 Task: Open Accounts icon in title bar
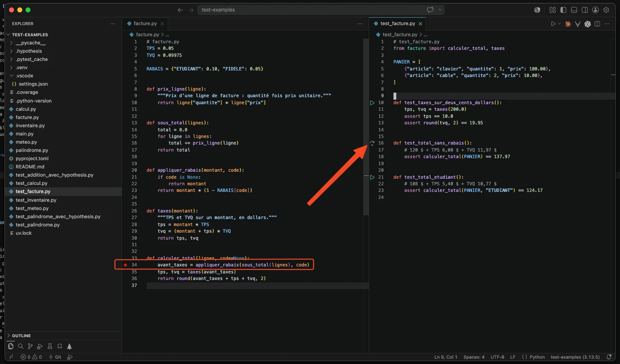coord(595,10)
